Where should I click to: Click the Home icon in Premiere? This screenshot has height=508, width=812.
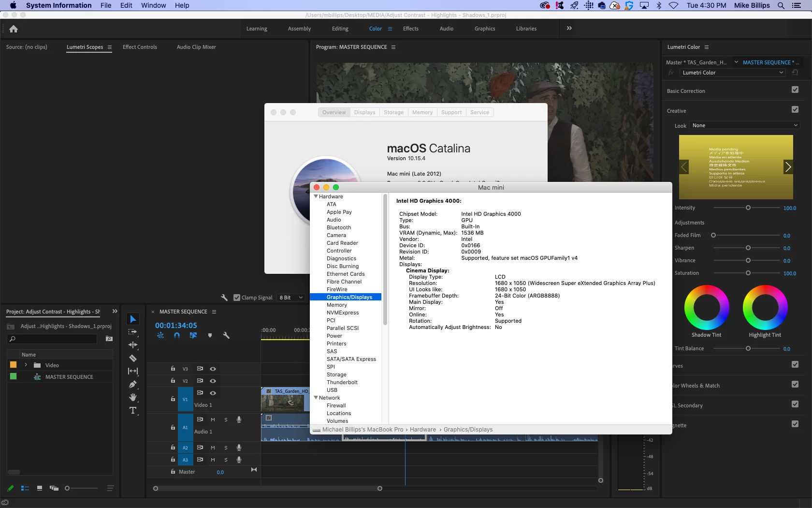point(14,29)
